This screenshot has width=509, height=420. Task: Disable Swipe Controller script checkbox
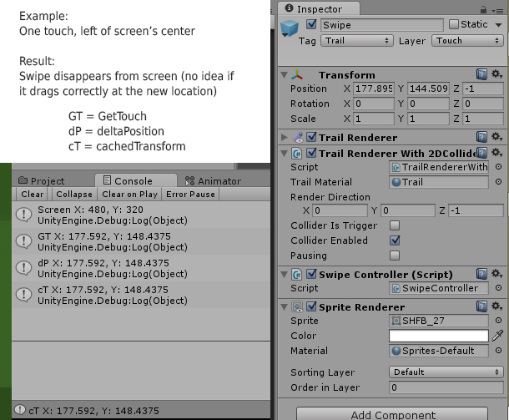point(311,274)
